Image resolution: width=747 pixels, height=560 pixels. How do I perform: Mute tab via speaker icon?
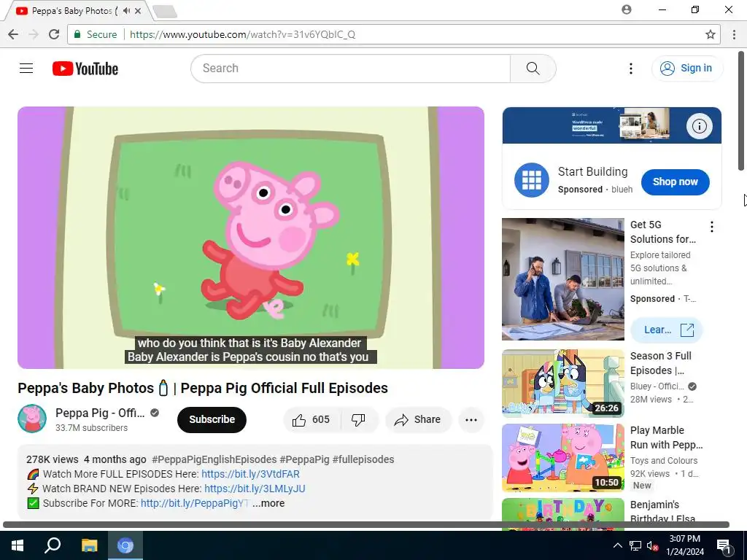[x=126, y=10]
